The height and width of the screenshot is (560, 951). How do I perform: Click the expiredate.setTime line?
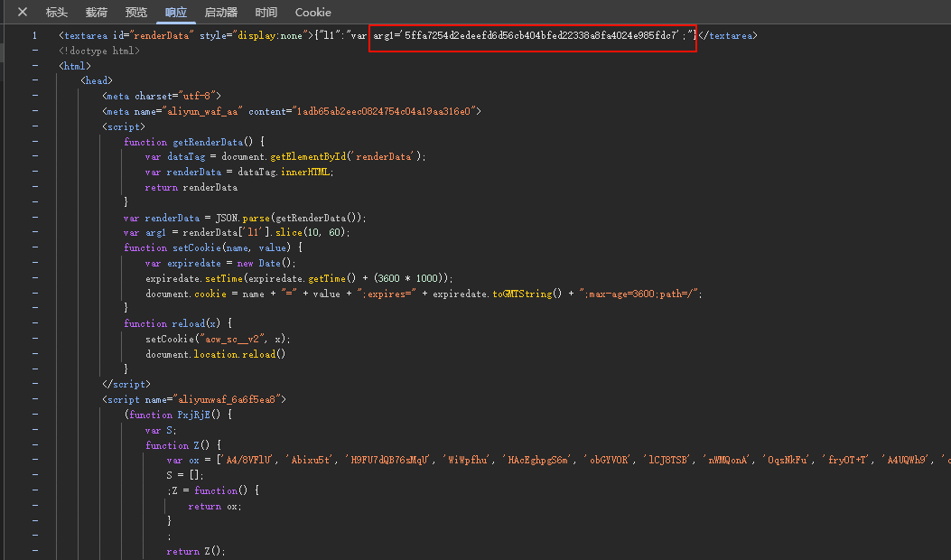[x=299, y=278]
